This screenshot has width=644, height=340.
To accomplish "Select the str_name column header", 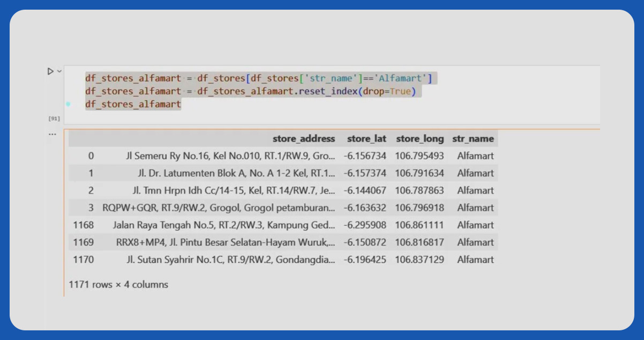I will point(473,139).
